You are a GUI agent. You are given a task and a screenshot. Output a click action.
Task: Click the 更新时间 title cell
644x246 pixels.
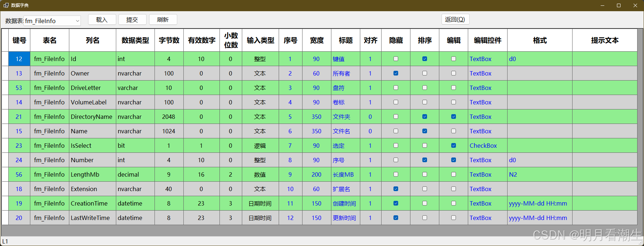pyautogui.click(x=345, y=218)
